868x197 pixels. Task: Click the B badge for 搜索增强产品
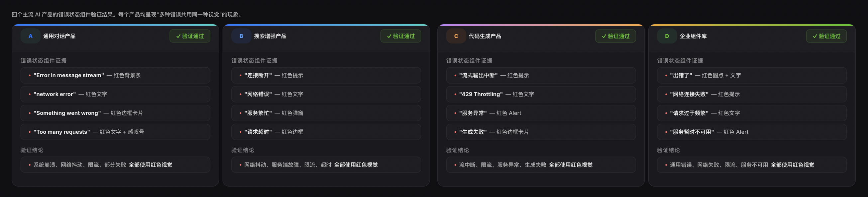pos(241,36)
